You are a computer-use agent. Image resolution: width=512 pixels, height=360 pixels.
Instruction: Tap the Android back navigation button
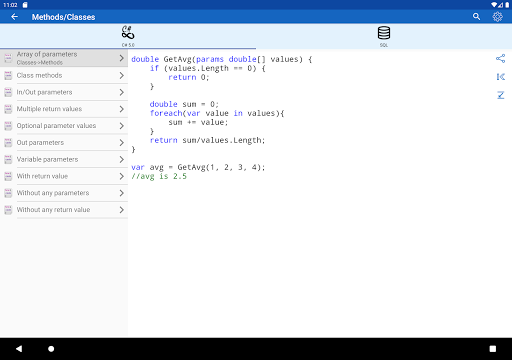point(19,349)
